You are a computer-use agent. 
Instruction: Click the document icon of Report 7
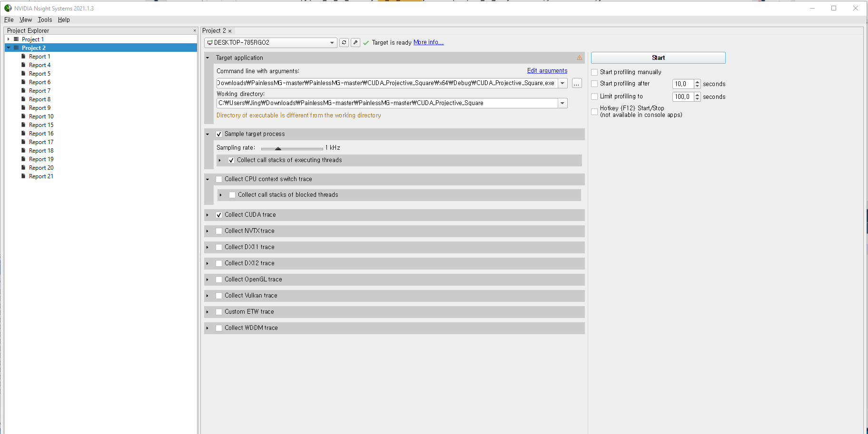tap(23, 90)
